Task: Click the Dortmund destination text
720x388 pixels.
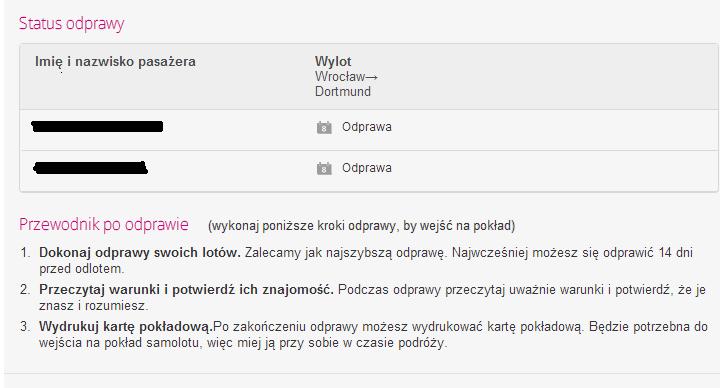Action: [343, 91]
